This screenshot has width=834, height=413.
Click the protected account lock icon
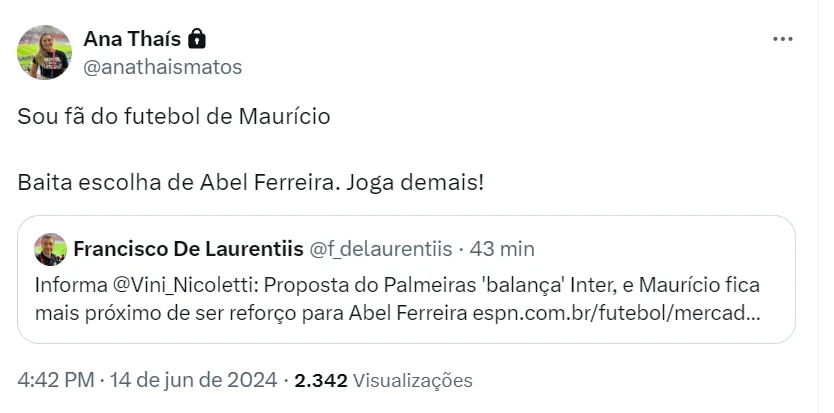[197, 39]
